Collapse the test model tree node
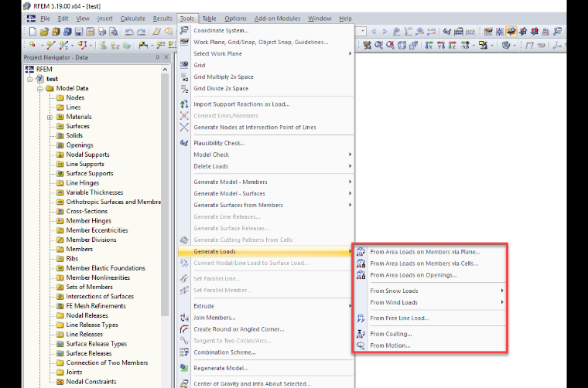The height and width of the screenshot is (388, 588). pyautogui.click(x=29, y=79)
